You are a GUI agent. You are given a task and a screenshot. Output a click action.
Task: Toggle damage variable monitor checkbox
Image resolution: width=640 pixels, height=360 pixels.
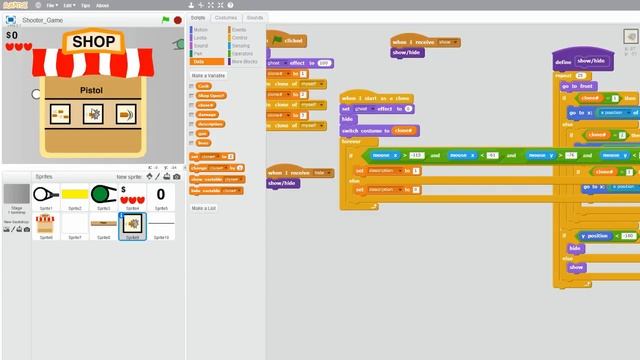[x=191, y=115]
